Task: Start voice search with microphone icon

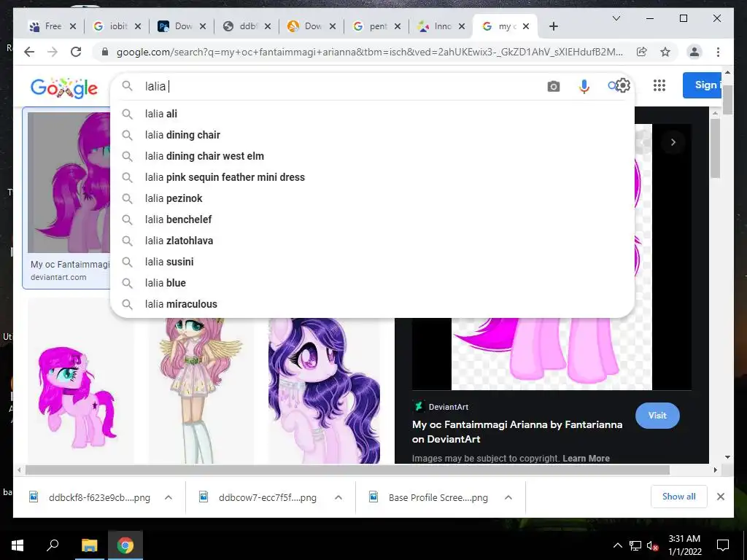Action: coord(584,86)
